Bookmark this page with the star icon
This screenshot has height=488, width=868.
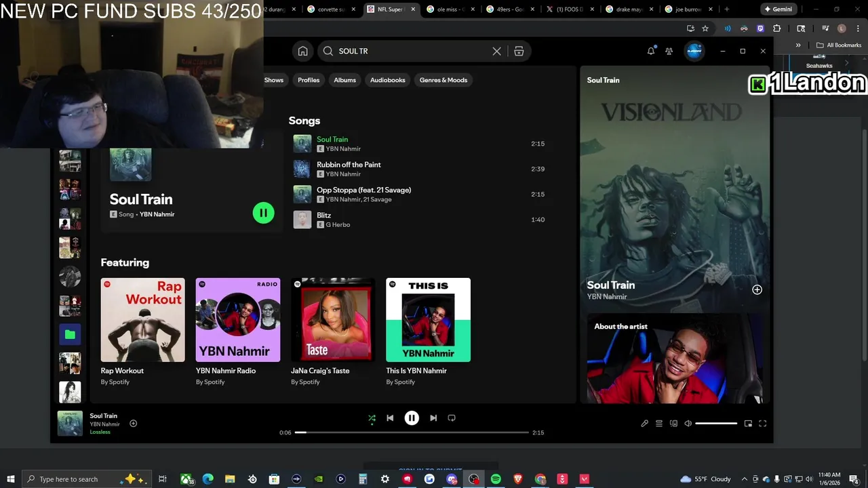705,28
